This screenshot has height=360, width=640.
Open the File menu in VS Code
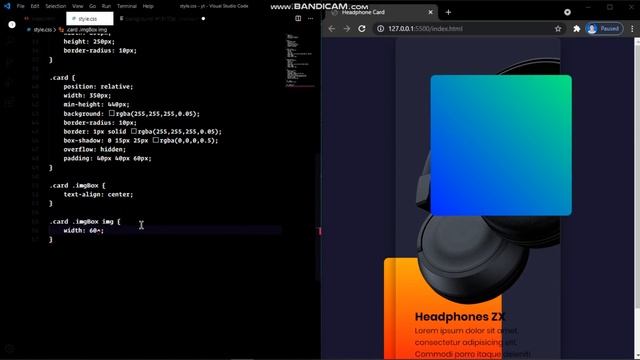pyautogui.click(x=20, y=6)
